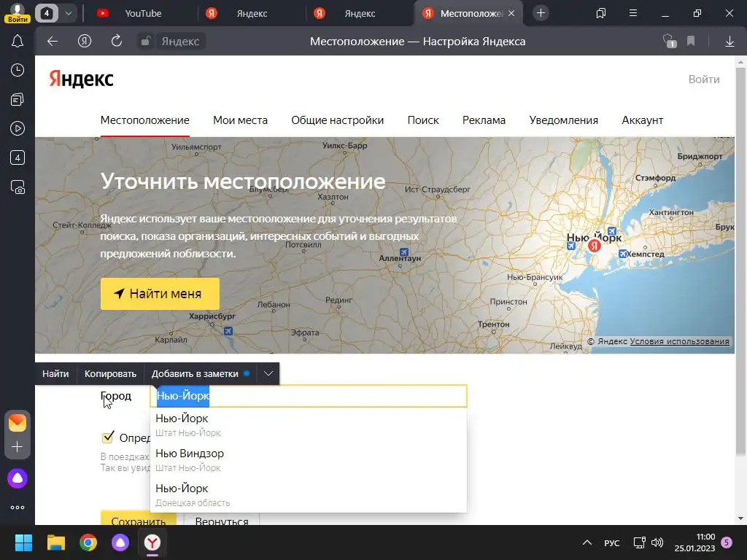Click Добавить в заметки
The width and height of the screenshot is (747, 560).
[x=200, y=374]
